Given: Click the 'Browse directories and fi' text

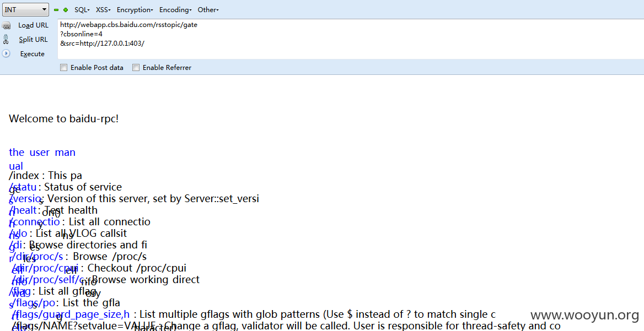Looking at the screenshot, I should tap(88, 245).
